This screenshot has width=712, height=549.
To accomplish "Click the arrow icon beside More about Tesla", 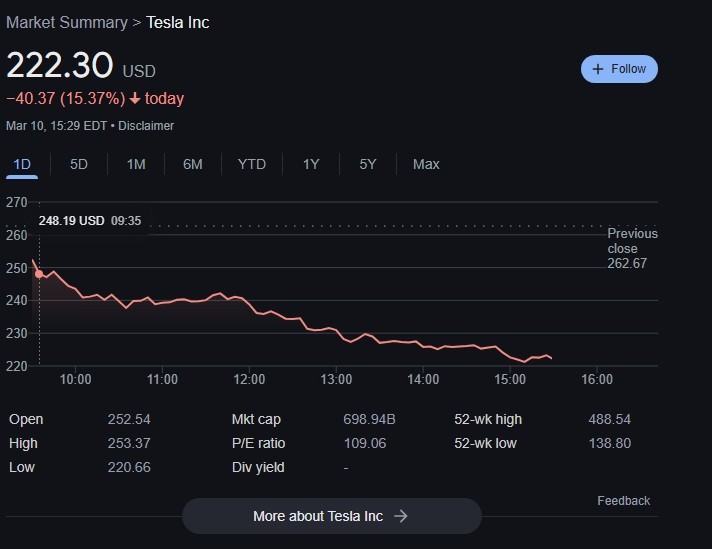I will tap(401, 516).
